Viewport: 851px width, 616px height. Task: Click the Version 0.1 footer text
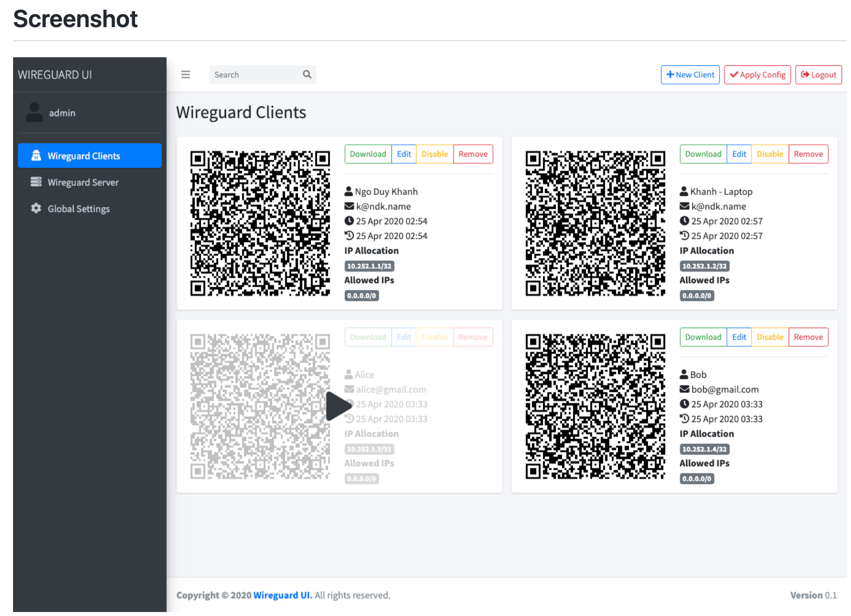click(813, 595)
